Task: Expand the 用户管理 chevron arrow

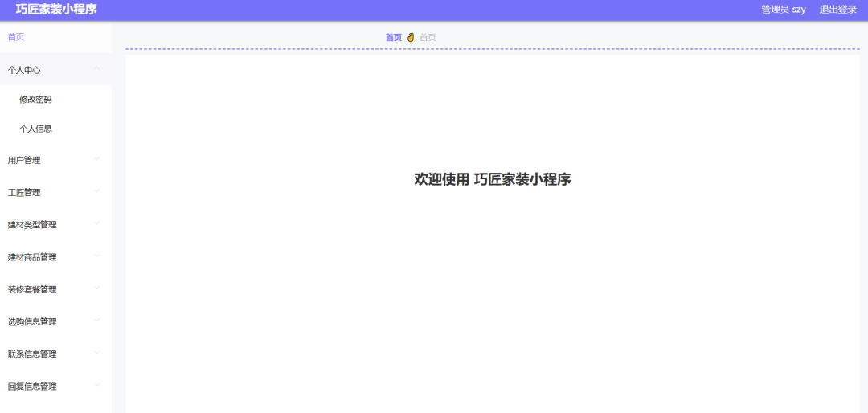Action: click(x=97, y=158)
